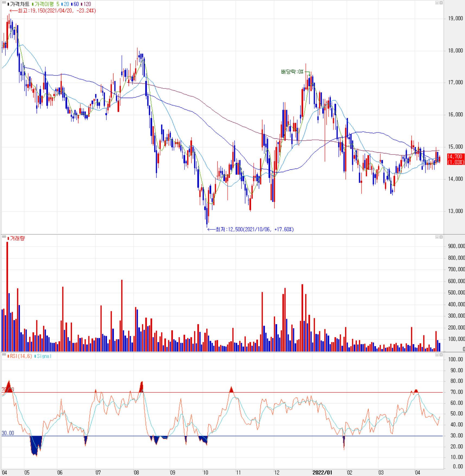465x476 pixels.
Task: Click the 최고:19,150 high price annotation
Action: (53, 11)
